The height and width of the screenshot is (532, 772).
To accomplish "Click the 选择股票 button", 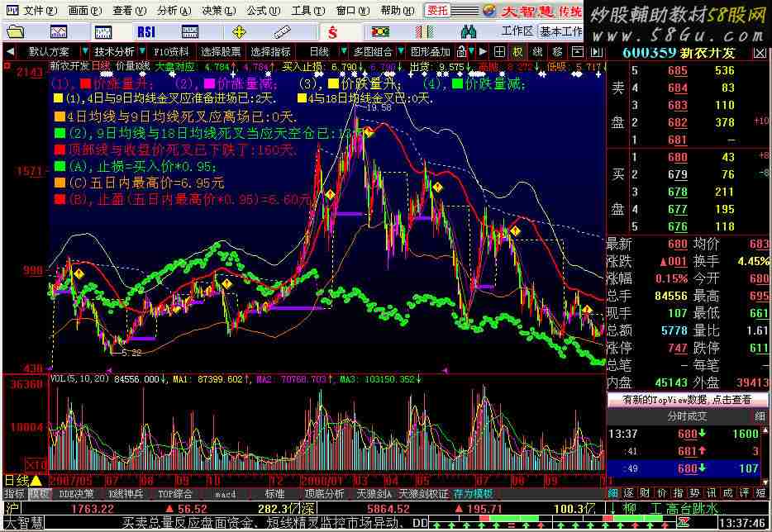I will click(221, 52).
